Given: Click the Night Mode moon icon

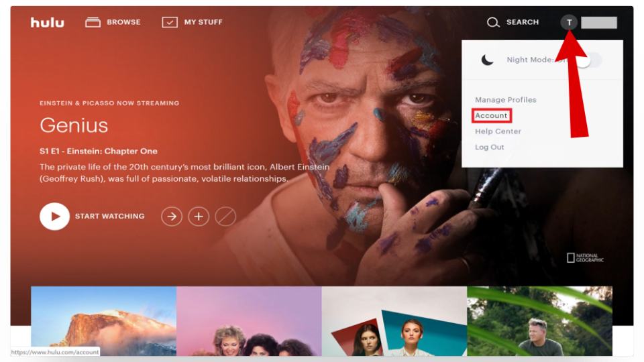Looking at the screenshot, I should coord(487,60).
